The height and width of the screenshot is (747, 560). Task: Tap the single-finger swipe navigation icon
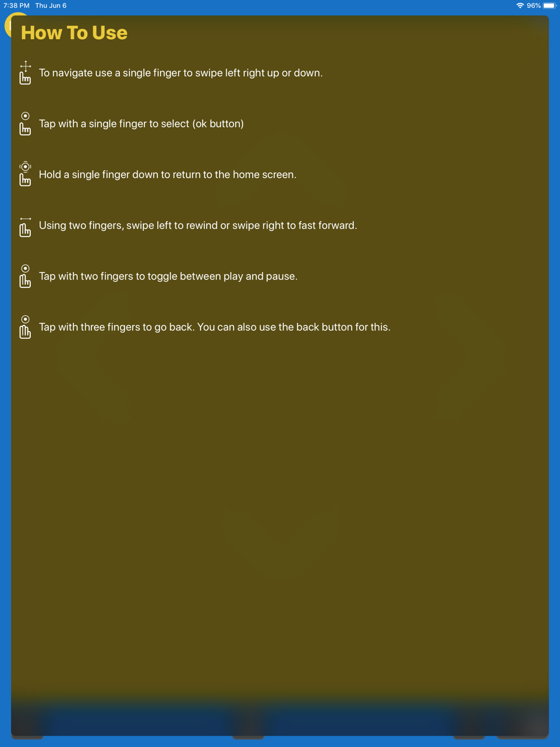tap(25, 73)
